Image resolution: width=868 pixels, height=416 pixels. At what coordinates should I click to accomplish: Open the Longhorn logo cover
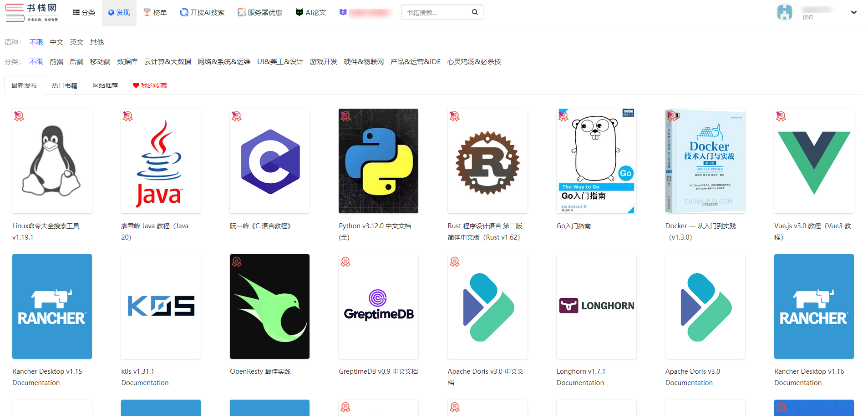tap(596, 306)
